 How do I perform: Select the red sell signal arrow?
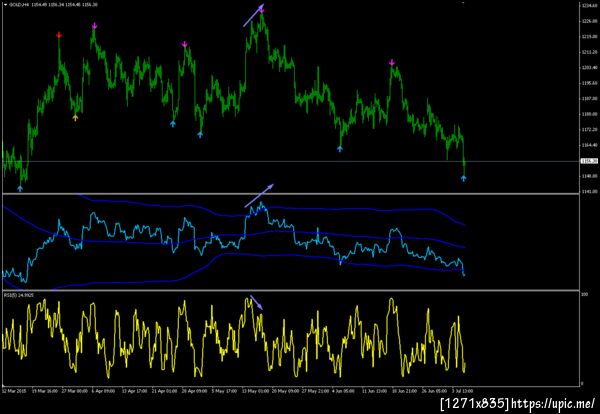(x=59, y=35)
